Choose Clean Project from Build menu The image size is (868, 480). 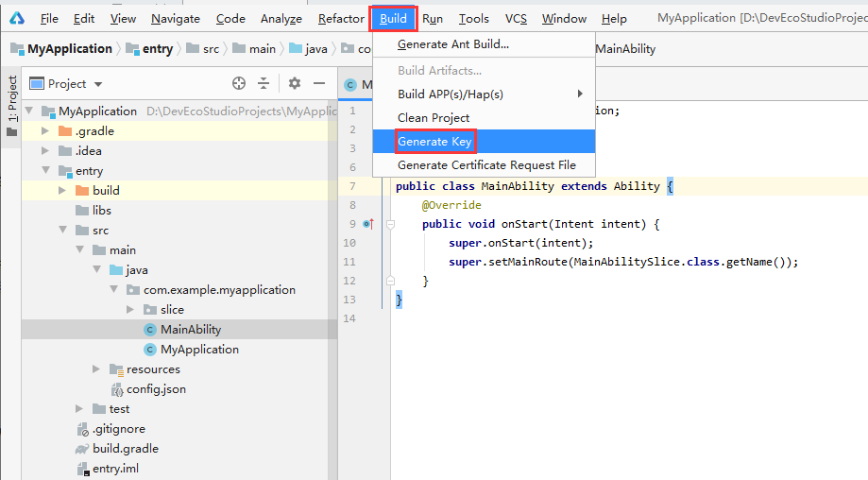point(484,118)
